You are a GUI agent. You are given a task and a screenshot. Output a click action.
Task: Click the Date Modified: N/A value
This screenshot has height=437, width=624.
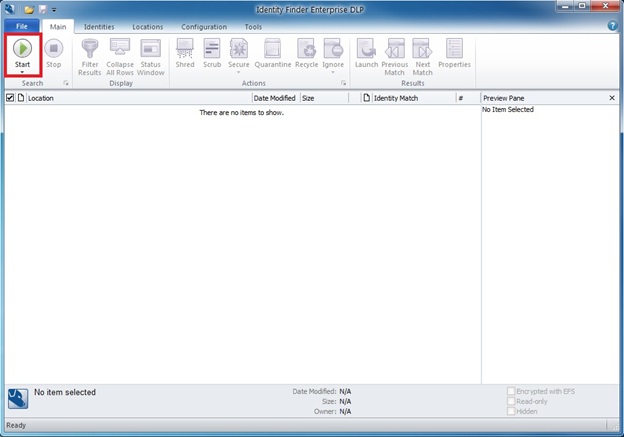(x=345, y=391)
